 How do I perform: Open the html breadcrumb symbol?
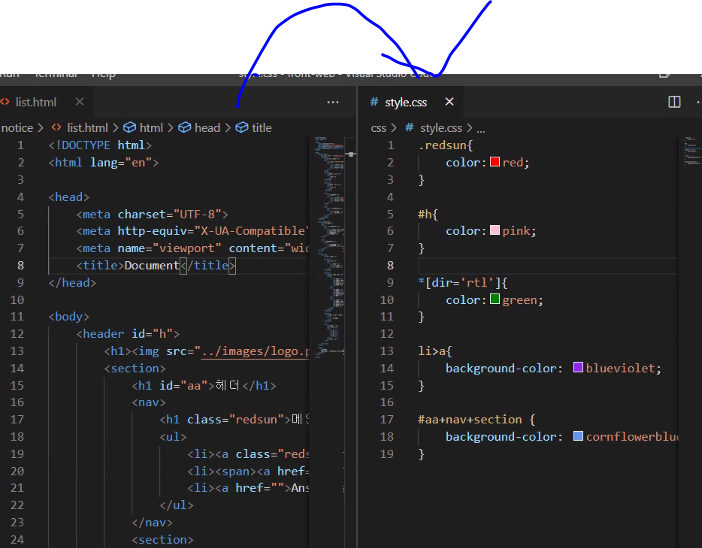tap(151, 128)
